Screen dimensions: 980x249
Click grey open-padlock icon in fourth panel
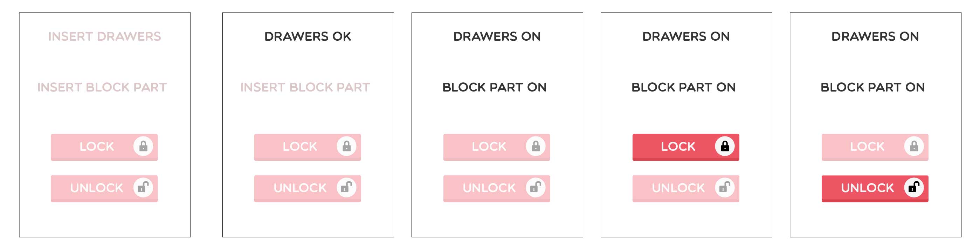tap(724, 187)
